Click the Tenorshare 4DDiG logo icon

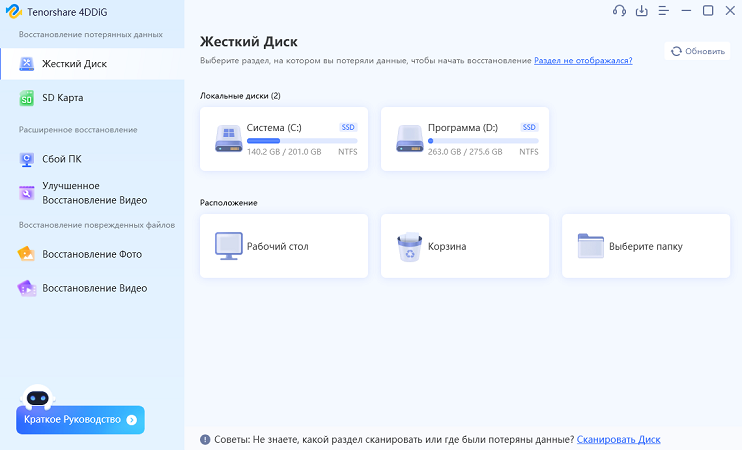(x=14, y=11)
